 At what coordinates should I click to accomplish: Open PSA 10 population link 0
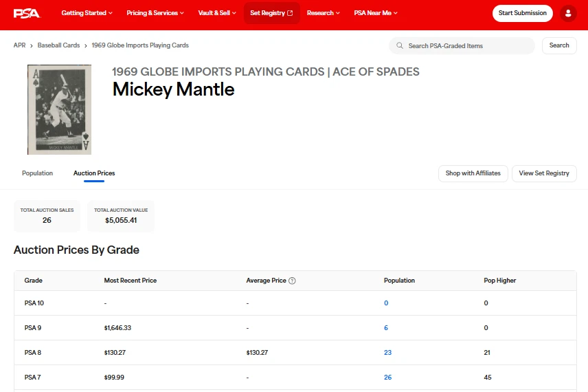pos(386,303)
